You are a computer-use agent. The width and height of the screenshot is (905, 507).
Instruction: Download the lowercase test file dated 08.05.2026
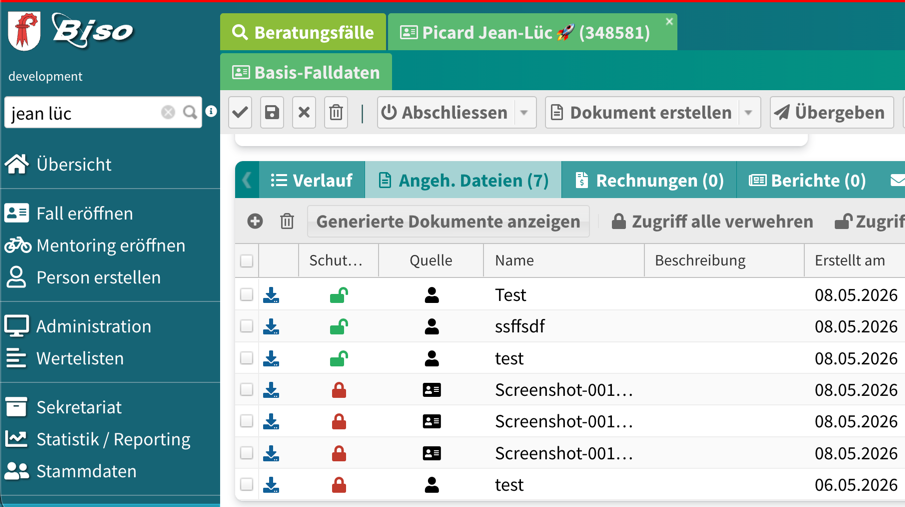click(271, 359)
